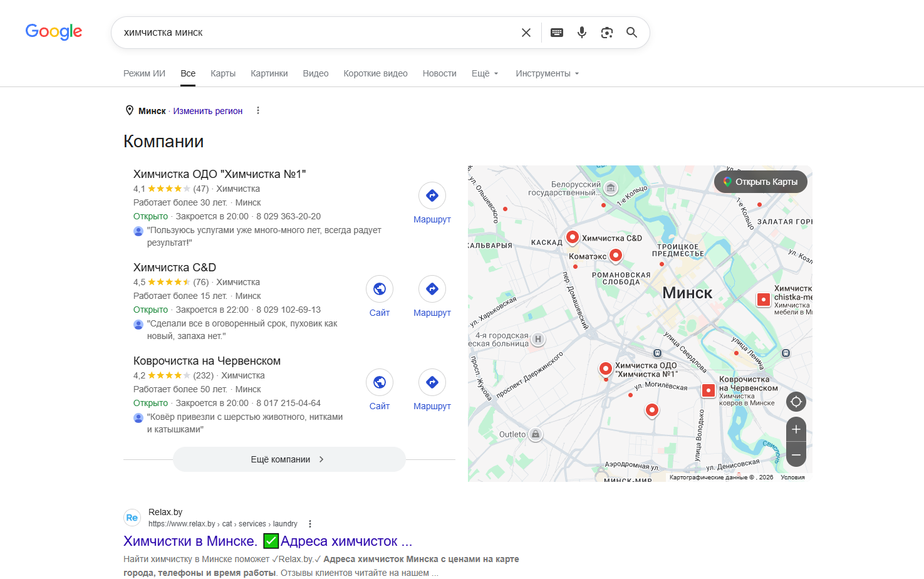Click Химчистка №1 pin on map
The image size is (924, 579).
click(605, 368)
